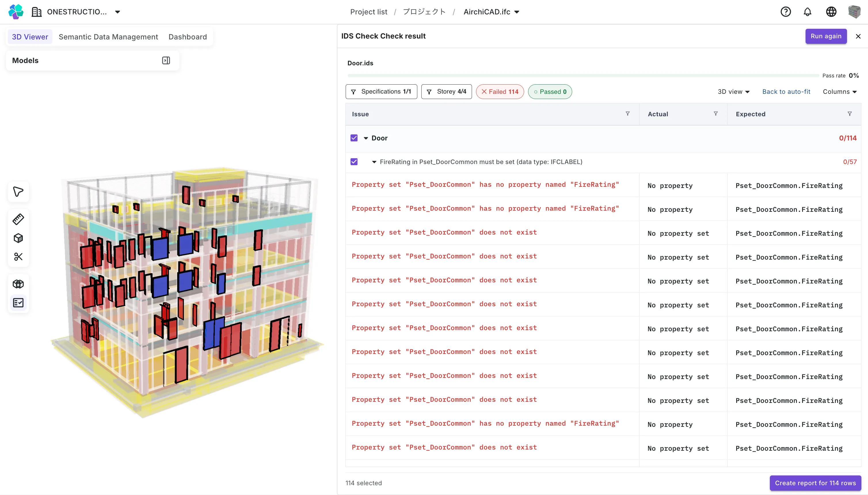The height and width of the screenshot is (495, 868).
Task: Go to Project list breadcrumb
Action: (369, 12)
